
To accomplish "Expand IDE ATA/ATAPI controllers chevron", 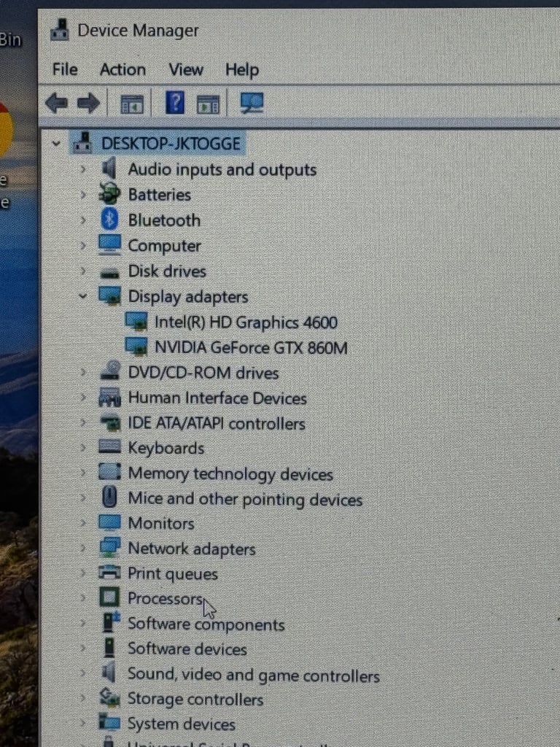I will pyautogui.click(x=83, y=422).
